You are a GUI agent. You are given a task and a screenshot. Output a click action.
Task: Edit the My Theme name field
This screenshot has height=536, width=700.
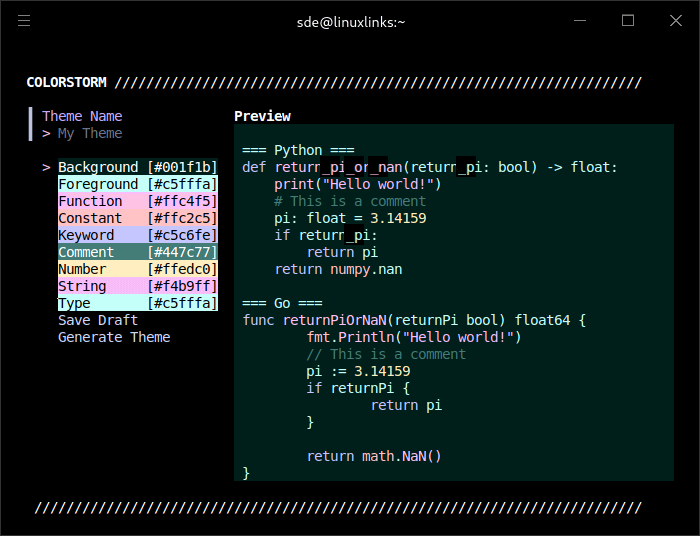click(x=90, y=133)
